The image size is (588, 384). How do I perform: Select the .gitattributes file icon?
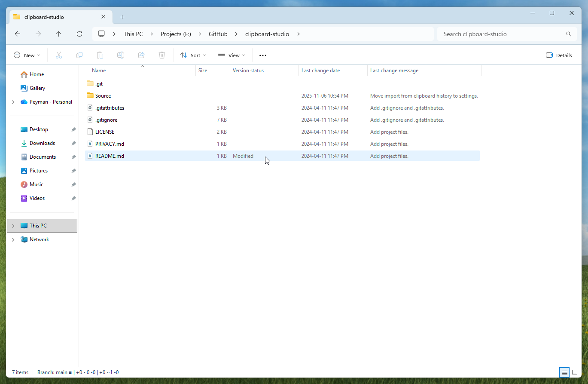click(x=90, y=108)
